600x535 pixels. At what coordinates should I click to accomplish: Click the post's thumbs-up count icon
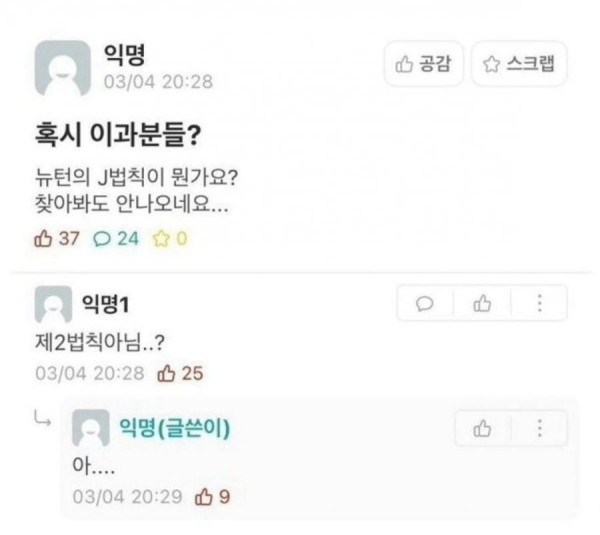pyautogui.click(x=42, y=239)
